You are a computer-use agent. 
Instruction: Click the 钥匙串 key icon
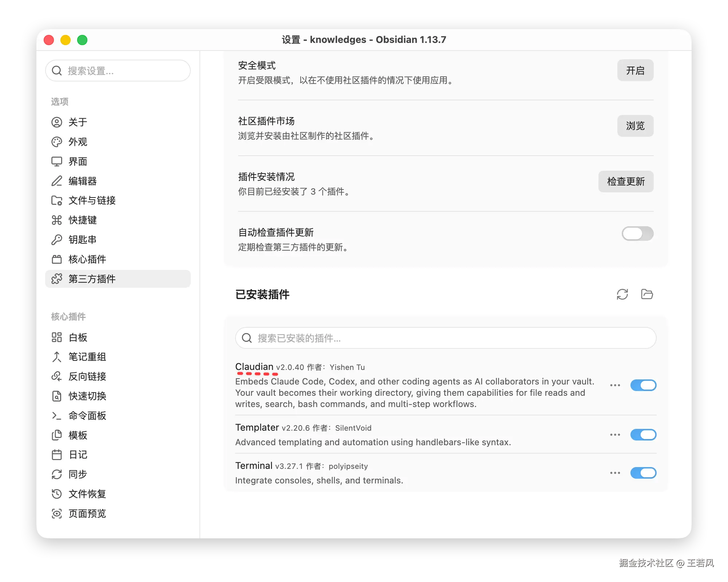click(57, 240)
